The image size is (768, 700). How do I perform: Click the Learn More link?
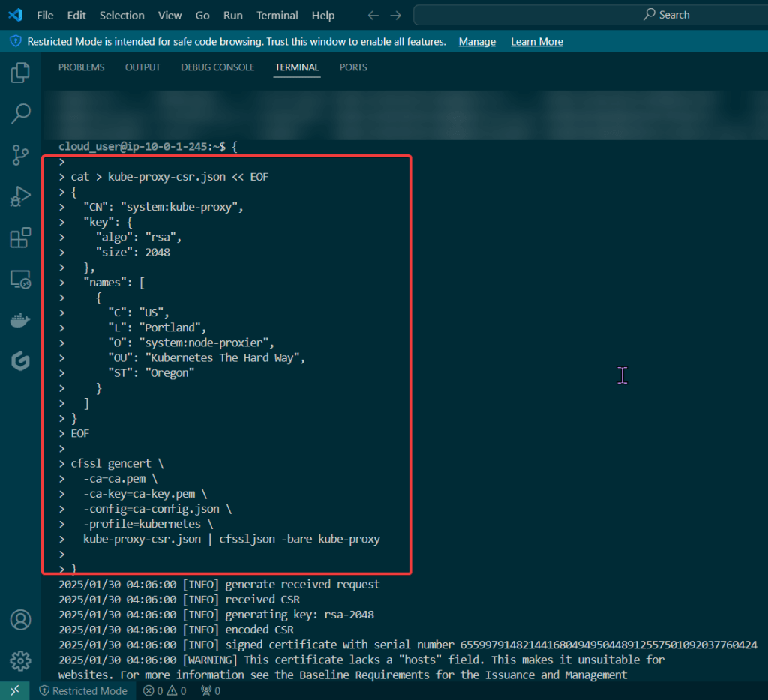(x=537, y=42)
